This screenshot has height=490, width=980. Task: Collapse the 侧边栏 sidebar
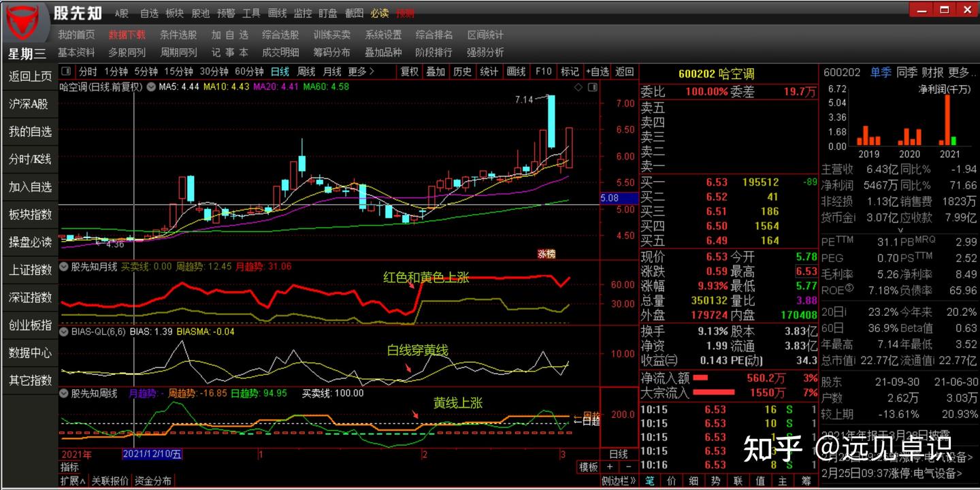(619, 480)
